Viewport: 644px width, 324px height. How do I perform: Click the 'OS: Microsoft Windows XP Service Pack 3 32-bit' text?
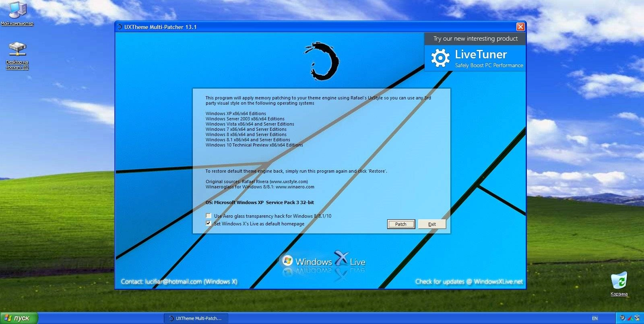coord(260,202)
